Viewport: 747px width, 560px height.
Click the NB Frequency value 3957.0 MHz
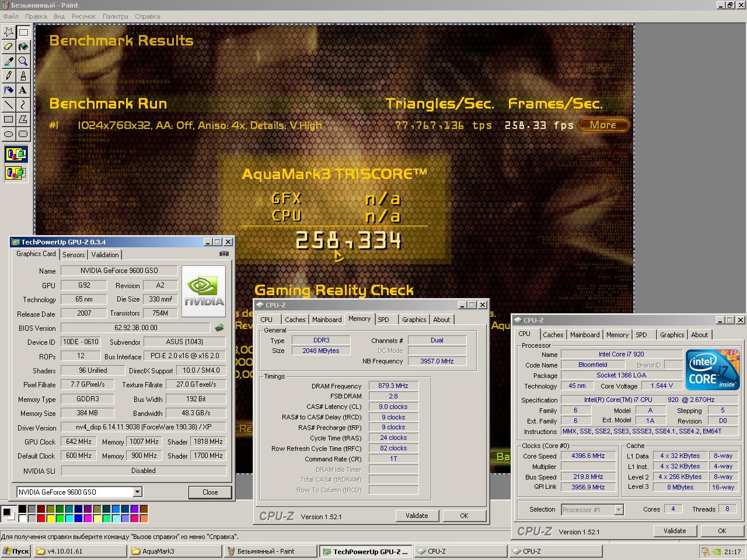(x=437, y=361)
